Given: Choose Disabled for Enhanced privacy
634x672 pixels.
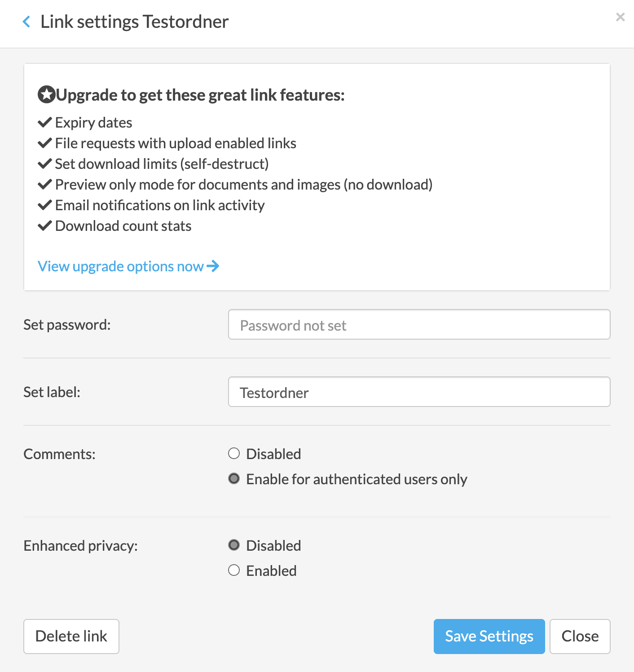Looking at the screenshot, I should [x=234, y=545].
